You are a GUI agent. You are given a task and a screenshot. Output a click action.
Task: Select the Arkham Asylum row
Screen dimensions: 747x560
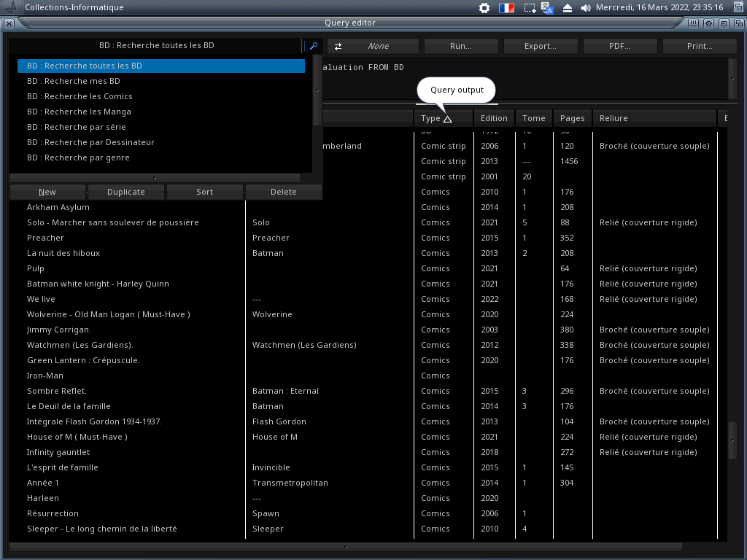368,207
